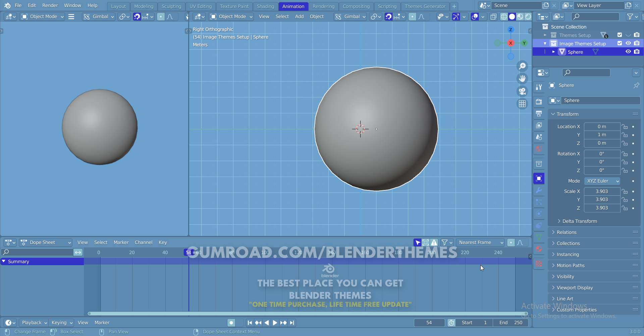
Task: Click the current frame field showing 54
Action: coord(429,323)
